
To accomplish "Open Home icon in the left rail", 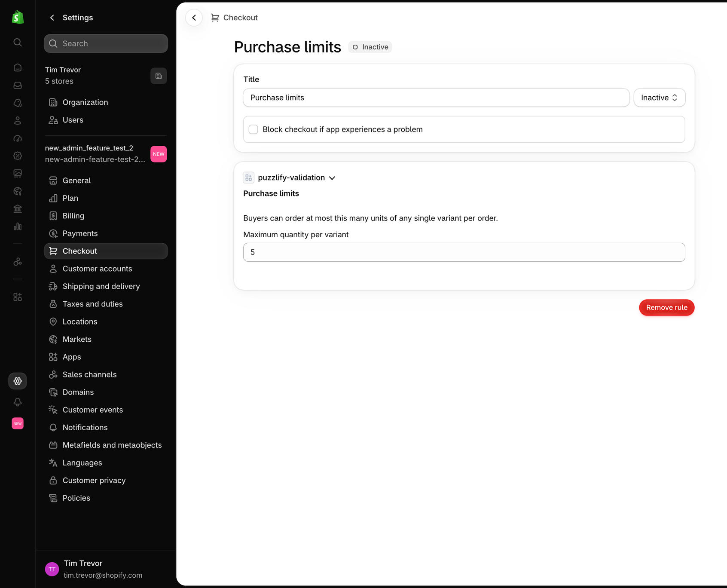I will [18, 67].
